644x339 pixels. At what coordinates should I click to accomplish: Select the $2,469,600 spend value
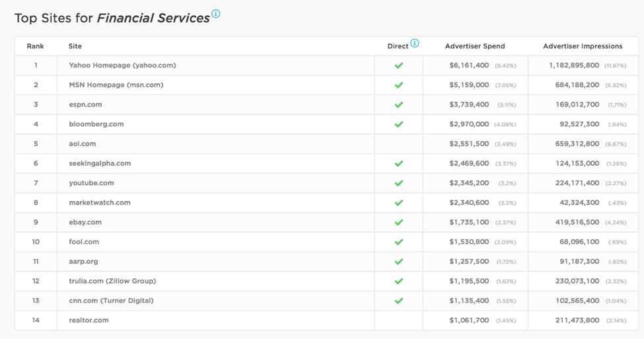[x=469, y=163]
